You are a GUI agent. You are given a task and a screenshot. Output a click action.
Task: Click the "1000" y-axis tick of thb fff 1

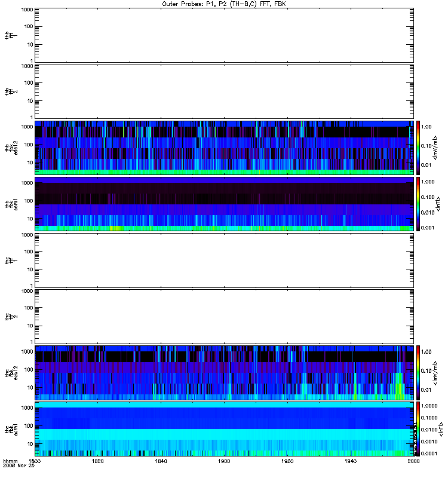coord(27,10)
